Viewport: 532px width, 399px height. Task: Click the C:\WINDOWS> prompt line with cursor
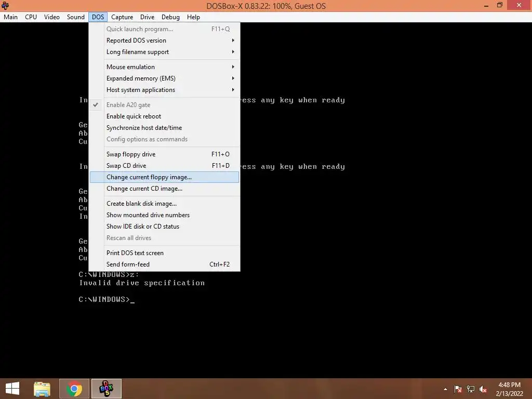107,300
